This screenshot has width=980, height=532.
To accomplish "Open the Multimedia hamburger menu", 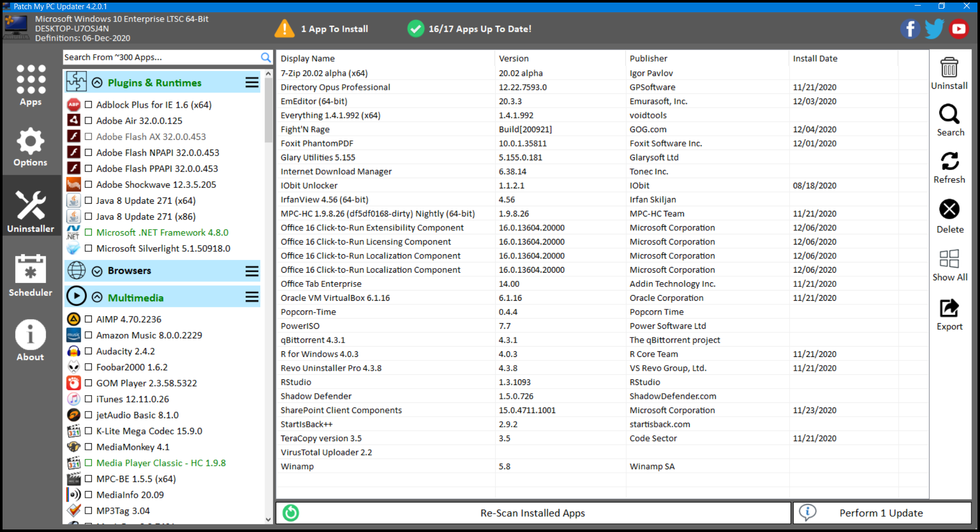I will pos(252,297).
